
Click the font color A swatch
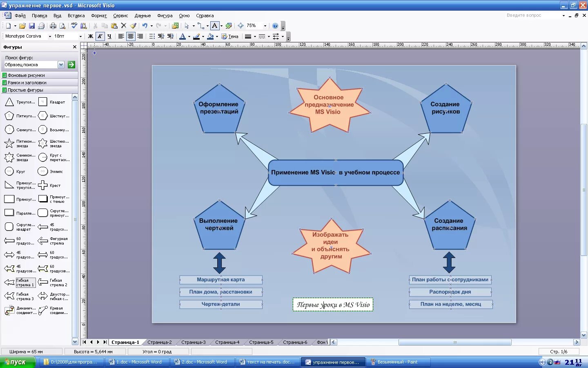[183, 36]
